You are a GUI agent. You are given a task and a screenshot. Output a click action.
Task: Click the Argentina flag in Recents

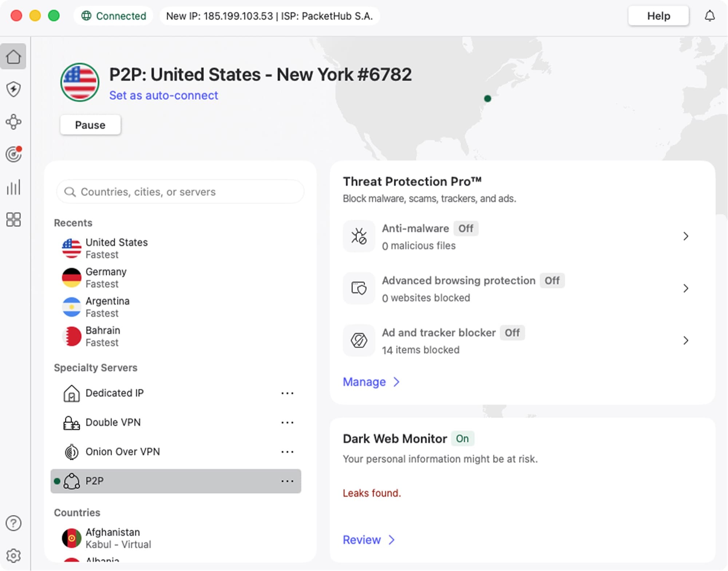(x=71, y=307)
